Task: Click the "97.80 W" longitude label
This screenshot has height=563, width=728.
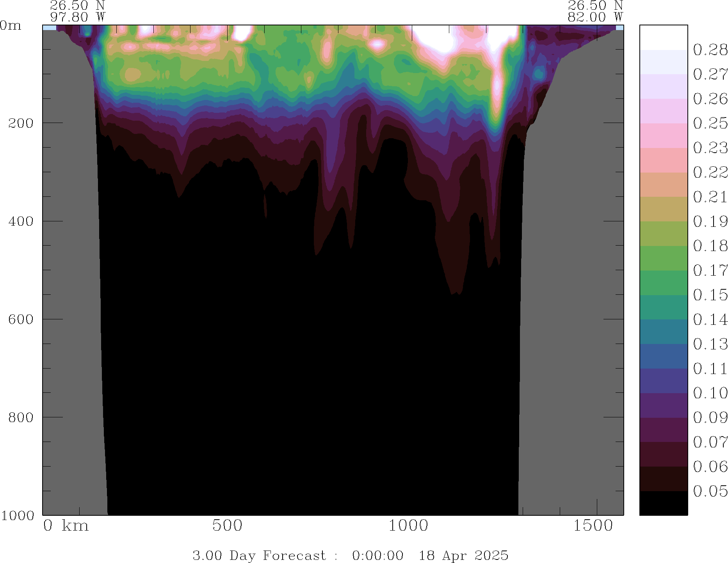Action: point(78,17)
